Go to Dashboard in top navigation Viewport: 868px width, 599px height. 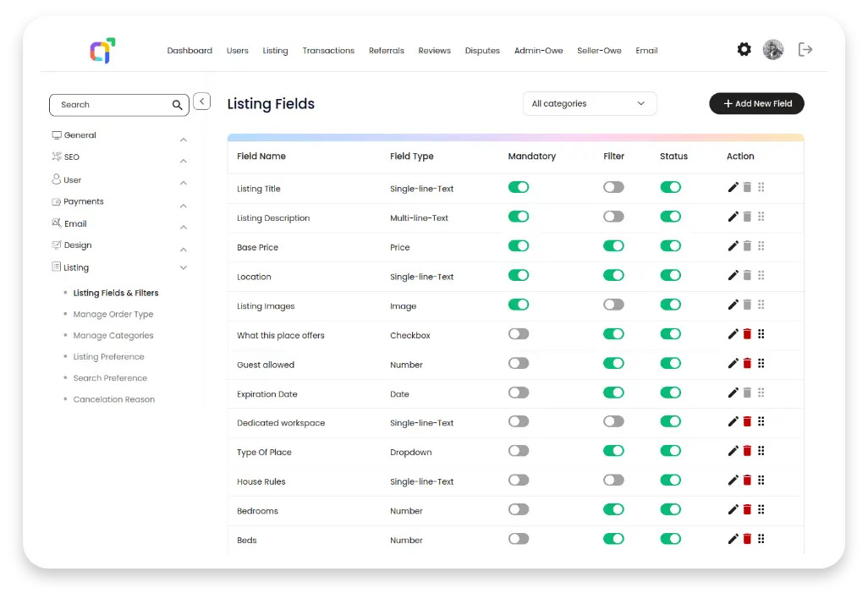(x=190, y=51)
